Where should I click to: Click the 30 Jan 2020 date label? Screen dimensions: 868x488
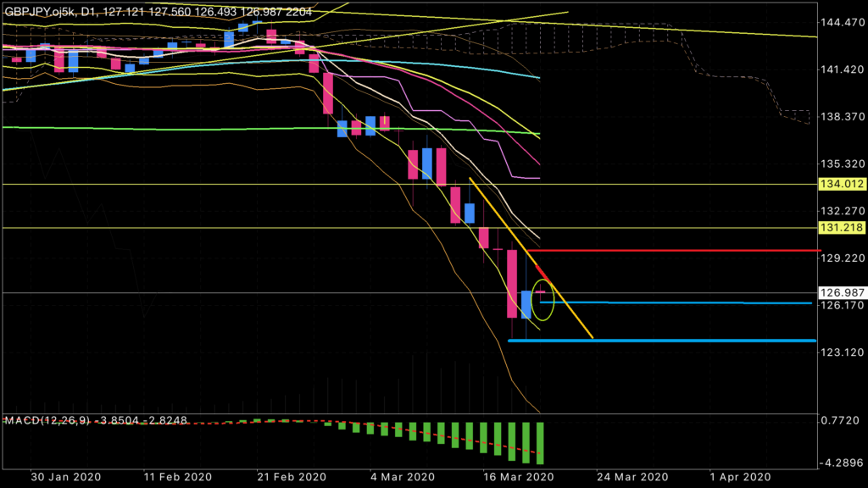66,477
